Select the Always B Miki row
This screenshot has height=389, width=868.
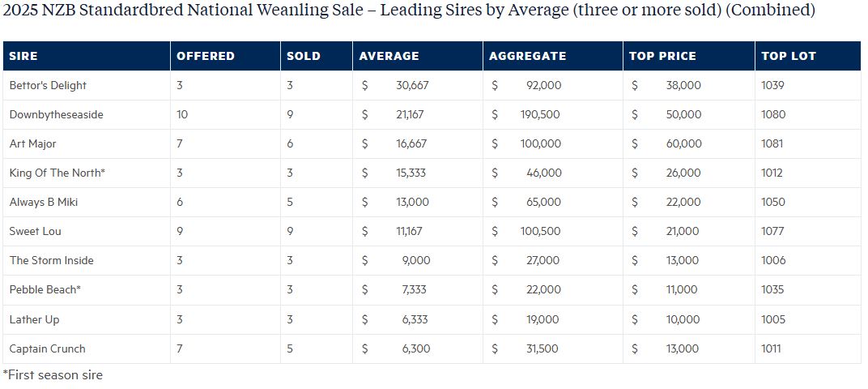coord(42,202)
